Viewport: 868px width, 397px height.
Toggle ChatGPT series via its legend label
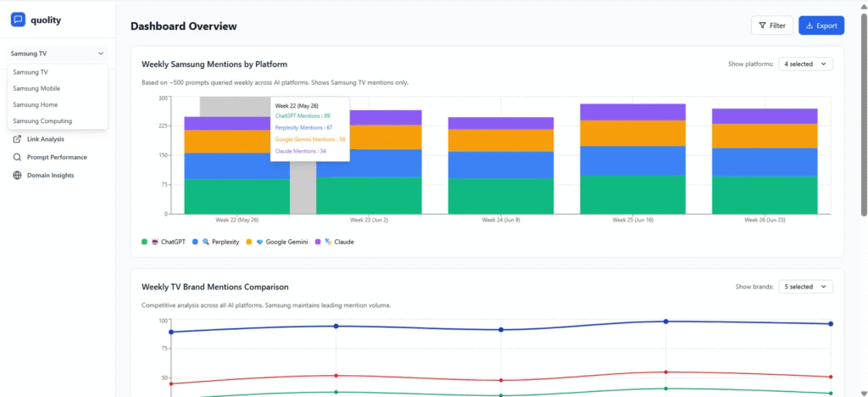[173, 242]
